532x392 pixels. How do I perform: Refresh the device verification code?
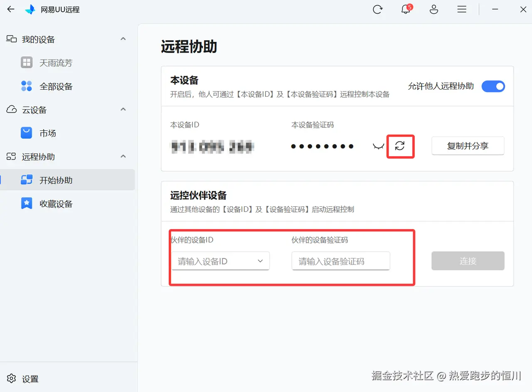[x=400, y=146]
